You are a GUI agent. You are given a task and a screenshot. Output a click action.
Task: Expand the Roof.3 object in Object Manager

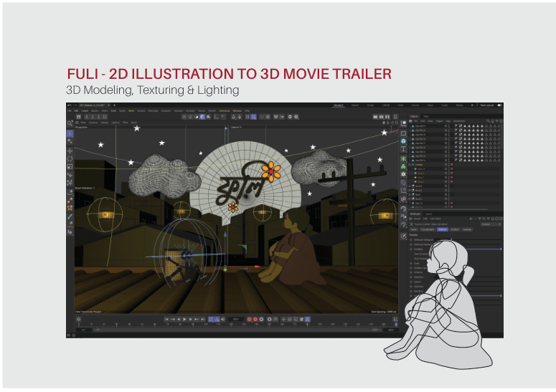410,186
